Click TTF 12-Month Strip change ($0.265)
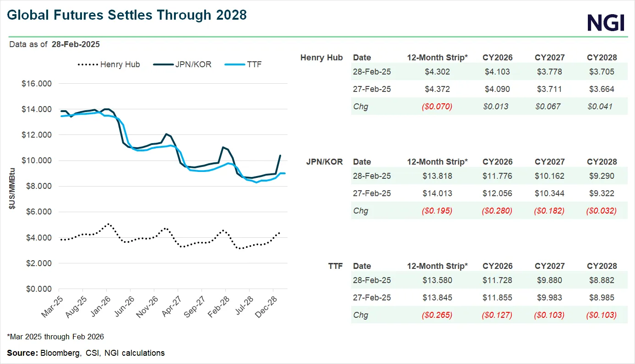Image resolution: width=635 pixels, height=364 pixels. 437,315
